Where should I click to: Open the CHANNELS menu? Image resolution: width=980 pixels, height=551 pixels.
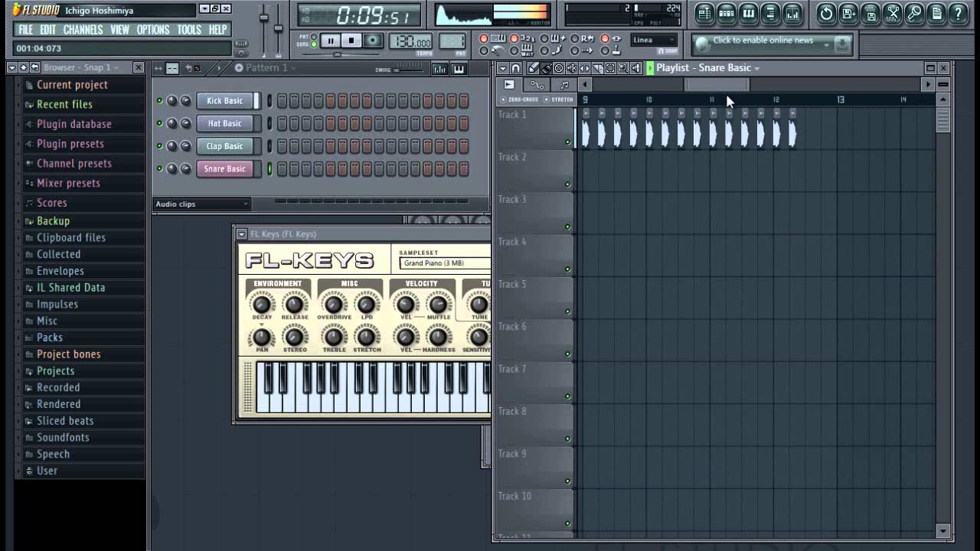tap(83, 30)
